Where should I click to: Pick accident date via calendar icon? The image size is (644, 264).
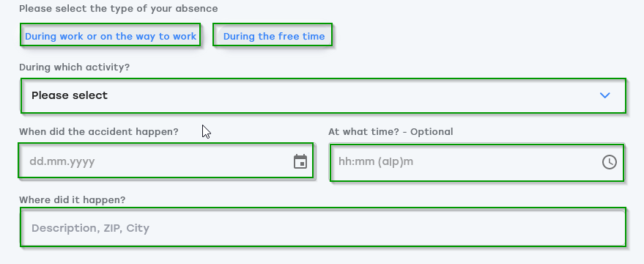[x=300, y=161]
